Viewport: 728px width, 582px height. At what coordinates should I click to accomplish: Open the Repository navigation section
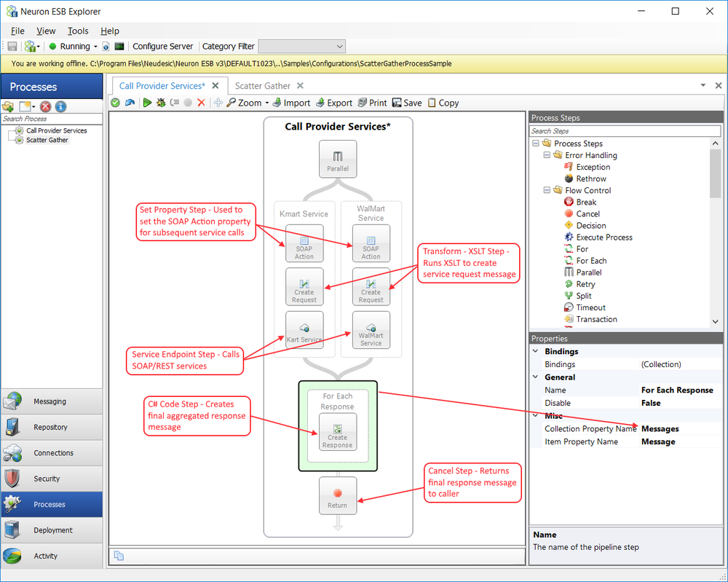[52, 428]
